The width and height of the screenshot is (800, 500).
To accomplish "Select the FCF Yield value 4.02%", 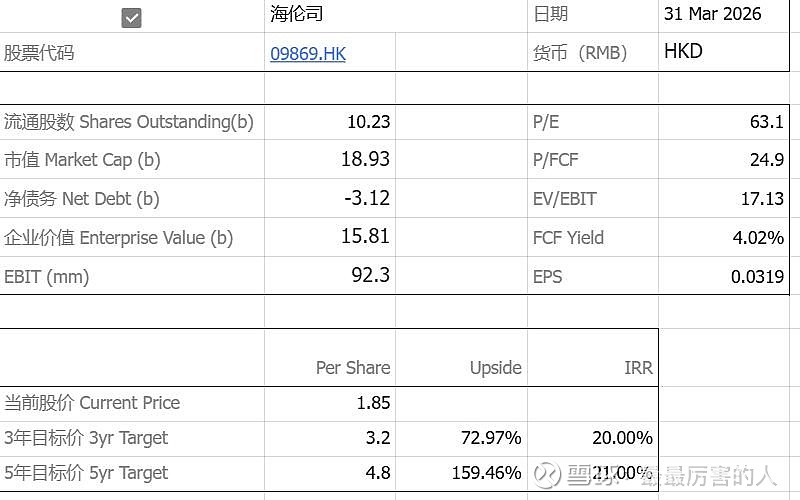I will click(759, 237).
